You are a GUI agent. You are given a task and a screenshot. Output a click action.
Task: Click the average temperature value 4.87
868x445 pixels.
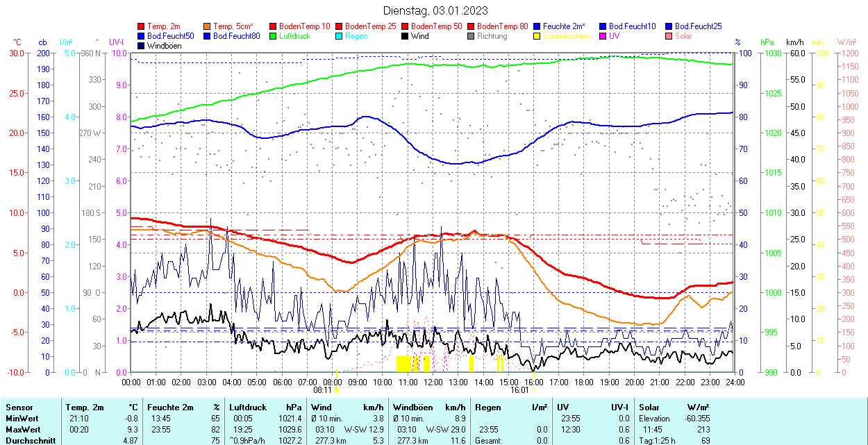[131, 441]
